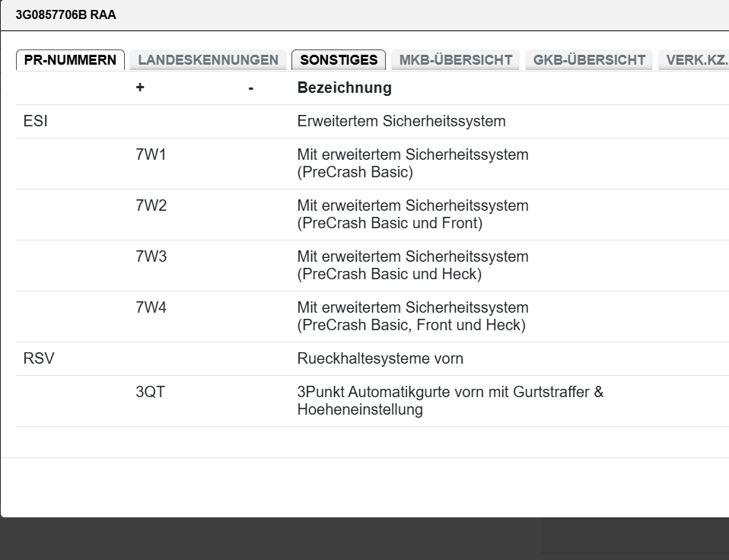The image size is (729, 560).
Task: Click the Bezeichnung column header
Action: point(344,87)
